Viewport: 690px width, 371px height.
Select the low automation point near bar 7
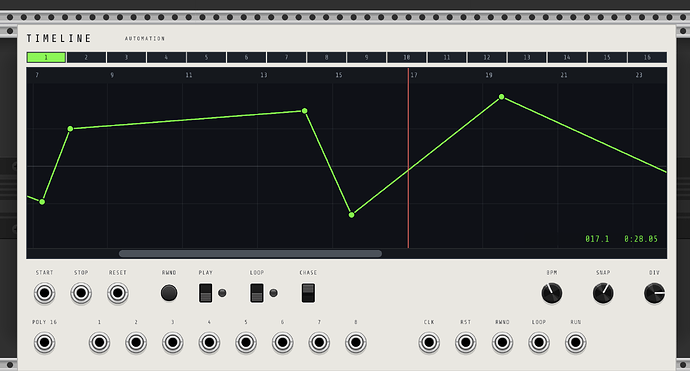(x=42, y=202)
